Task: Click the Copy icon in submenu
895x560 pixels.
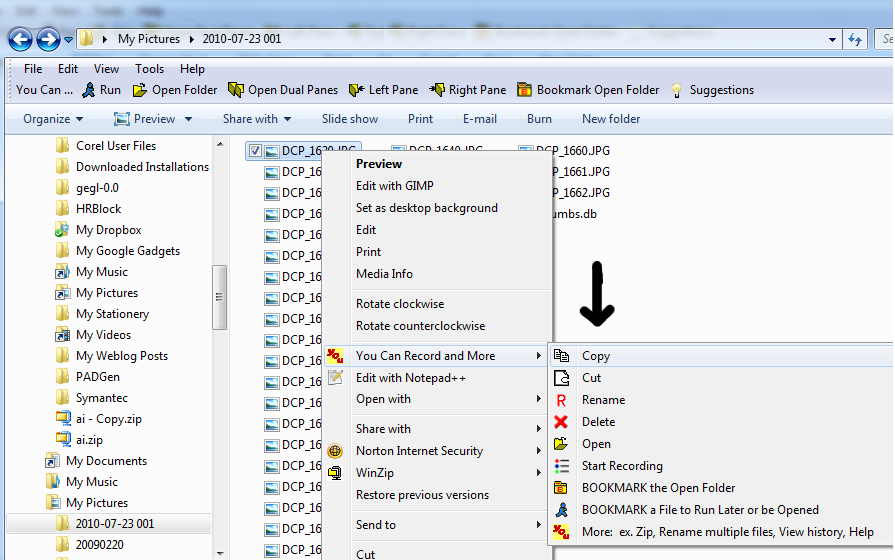Action: tap(562, 356)
